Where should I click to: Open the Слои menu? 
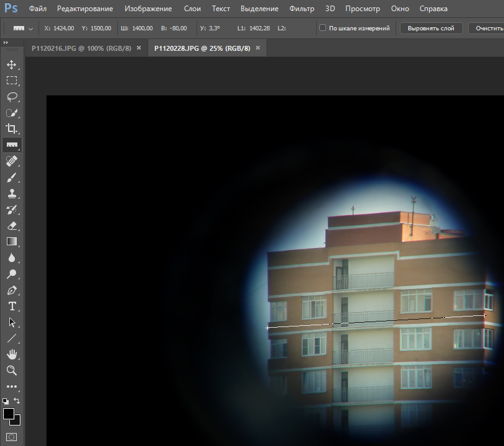[192, 9]
